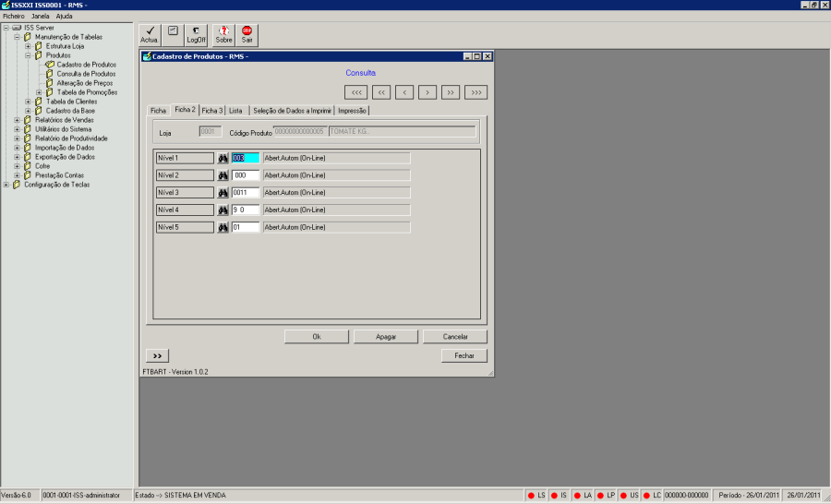Click the Fechar button
831x504 pixels.
pyautogui.click(x=464, y=355)
